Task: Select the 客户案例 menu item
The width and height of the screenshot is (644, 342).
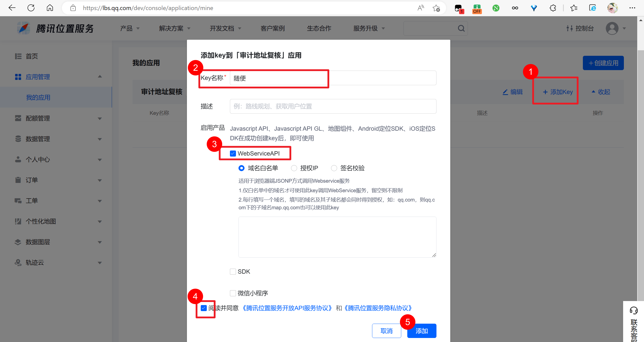Action: [x=272, y=28]
